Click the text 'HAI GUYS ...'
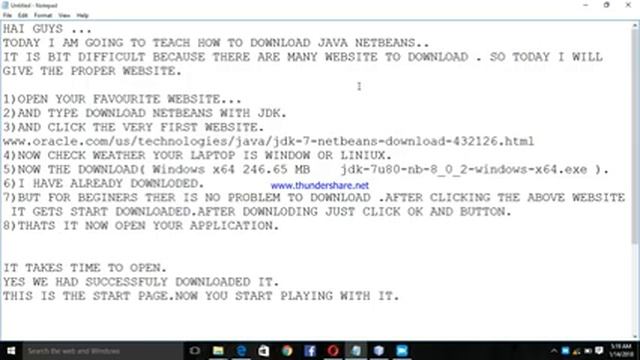The width and height of the screenshot is (640, 360). click(47, 29)
